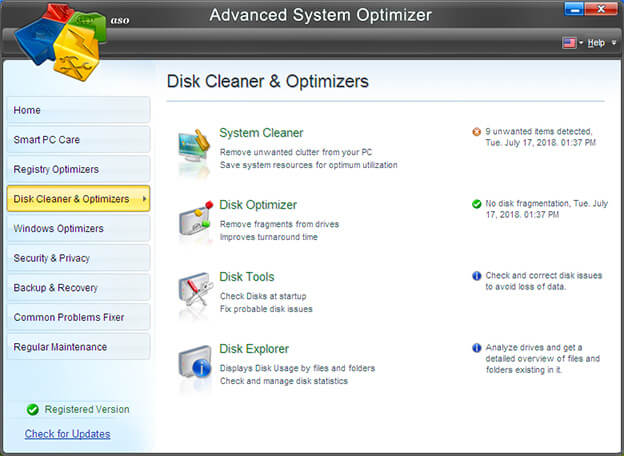Viewport: 624px width, 456px height.
Task: Open Regular Maintenance section
Action: coord(78,347)
